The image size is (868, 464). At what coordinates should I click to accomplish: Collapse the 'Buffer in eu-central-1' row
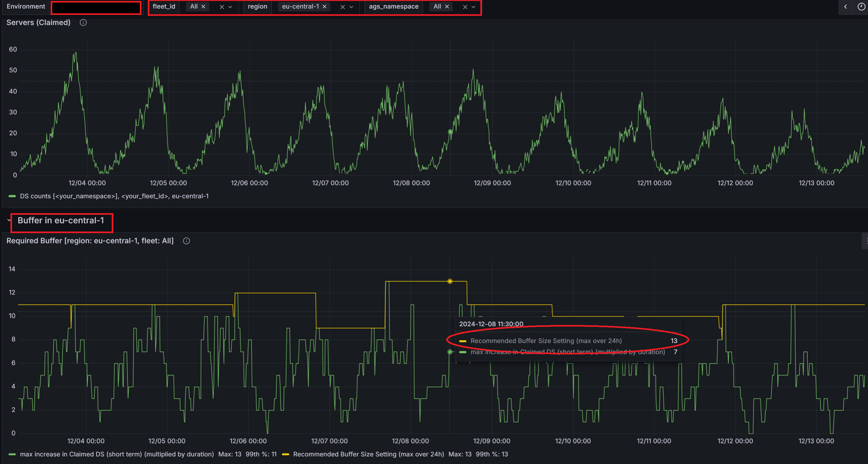[9, 220]
